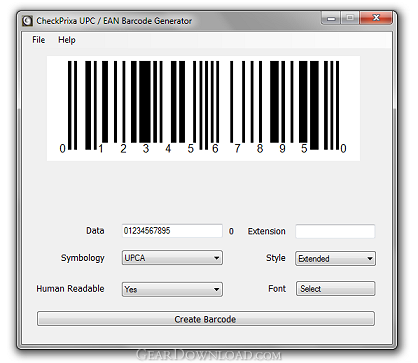Viewport: 418px width, 363px height.
Task: Click the window title bar text
Action: point(114,21)
